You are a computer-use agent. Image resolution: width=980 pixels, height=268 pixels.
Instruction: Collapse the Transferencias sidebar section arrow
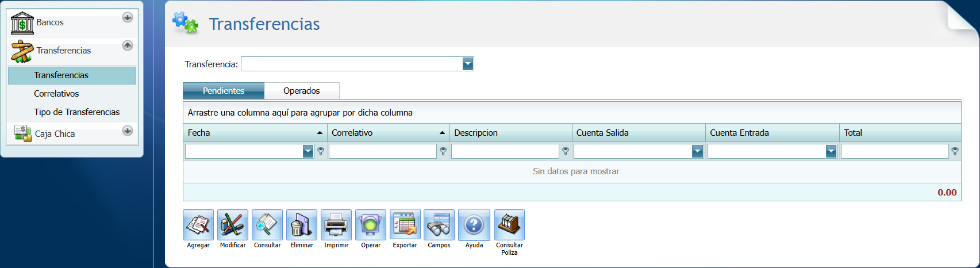coord(128,45)
